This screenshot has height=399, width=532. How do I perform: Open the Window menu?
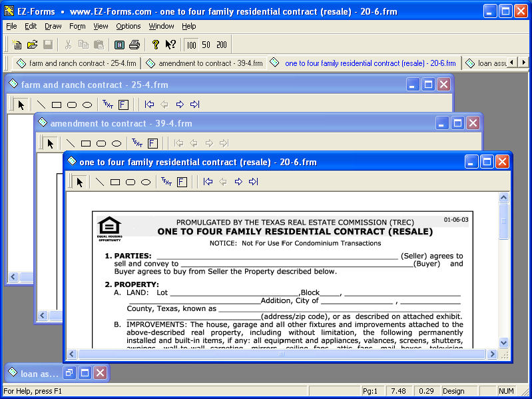click(x=161, y=26)
